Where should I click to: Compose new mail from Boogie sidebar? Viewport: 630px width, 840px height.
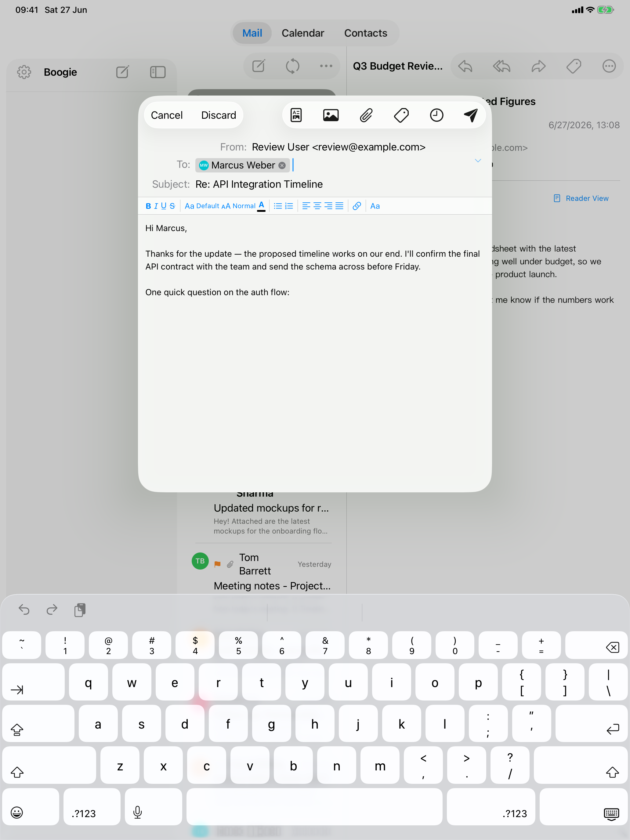pyautogui.click(x=123, y=72)
